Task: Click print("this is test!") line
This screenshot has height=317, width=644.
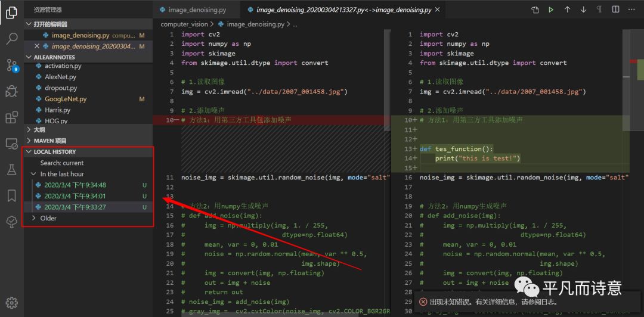Action: click(x=478, y=158)
